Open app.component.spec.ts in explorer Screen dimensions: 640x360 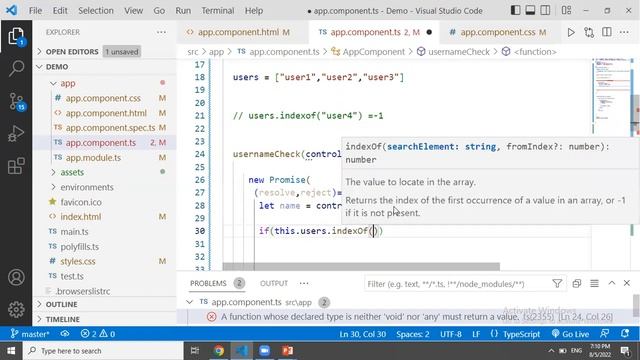110,128
